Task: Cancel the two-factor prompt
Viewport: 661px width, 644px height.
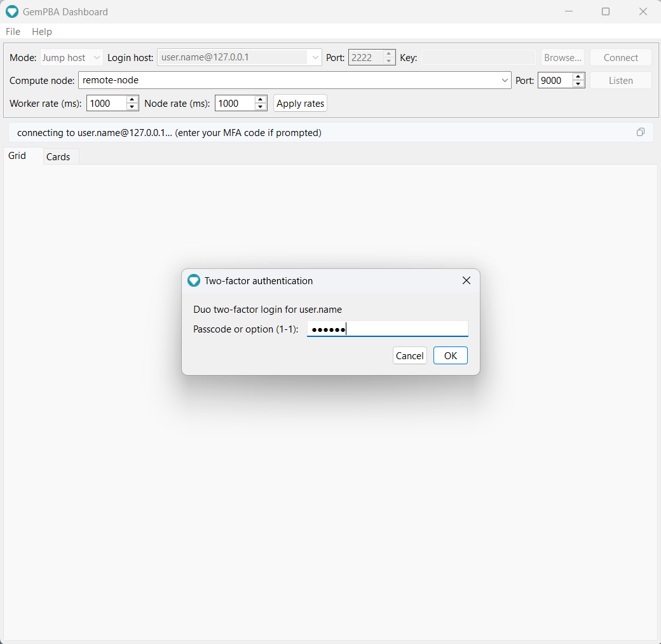Action: click(x=409, y=355)
